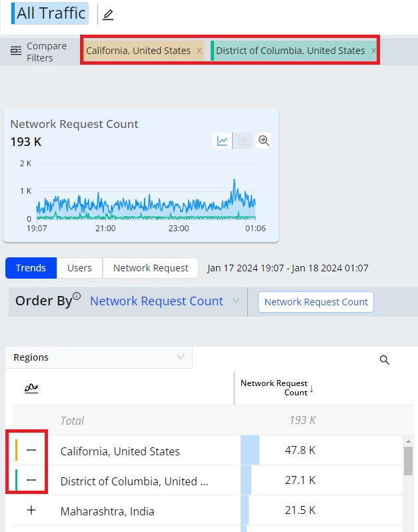
Task: Click the edit pencil icon beside All Traffic
Action: pos(108,14)
